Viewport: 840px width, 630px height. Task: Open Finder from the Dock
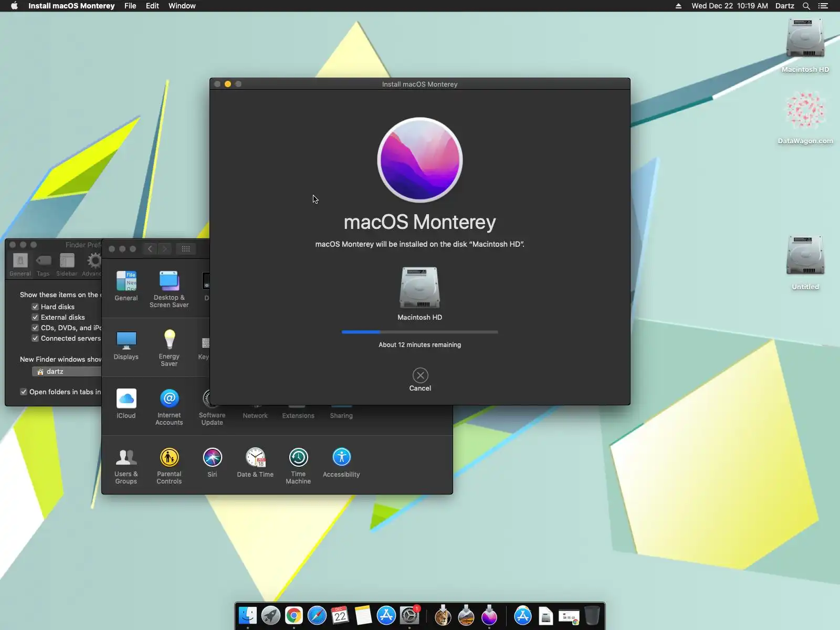248,615
